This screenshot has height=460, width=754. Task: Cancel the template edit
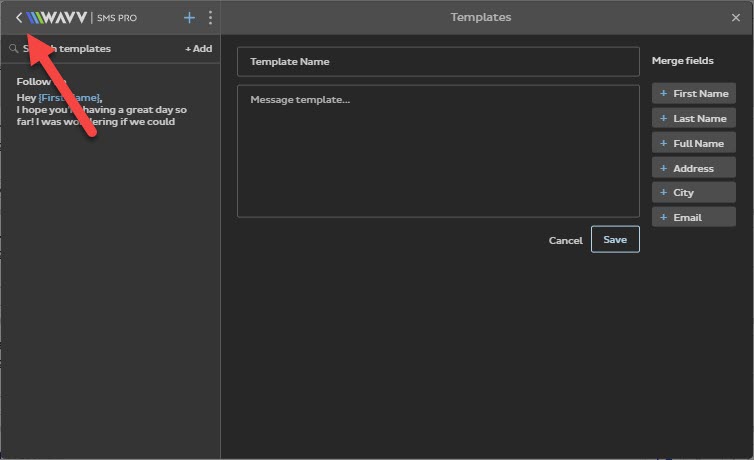pyautogui.click(x=565, y=240)
